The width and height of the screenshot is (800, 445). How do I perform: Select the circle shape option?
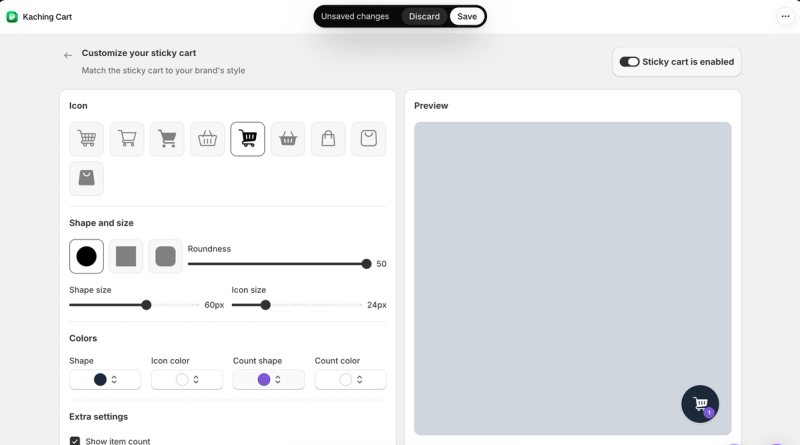(86, 256)
